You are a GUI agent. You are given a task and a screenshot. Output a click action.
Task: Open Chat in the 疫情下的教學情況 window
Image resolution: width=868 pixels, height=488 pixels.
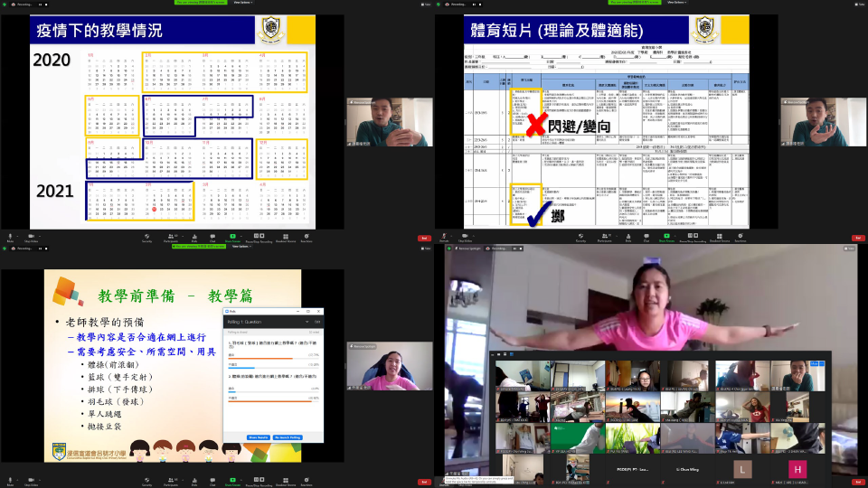[212, 238]
